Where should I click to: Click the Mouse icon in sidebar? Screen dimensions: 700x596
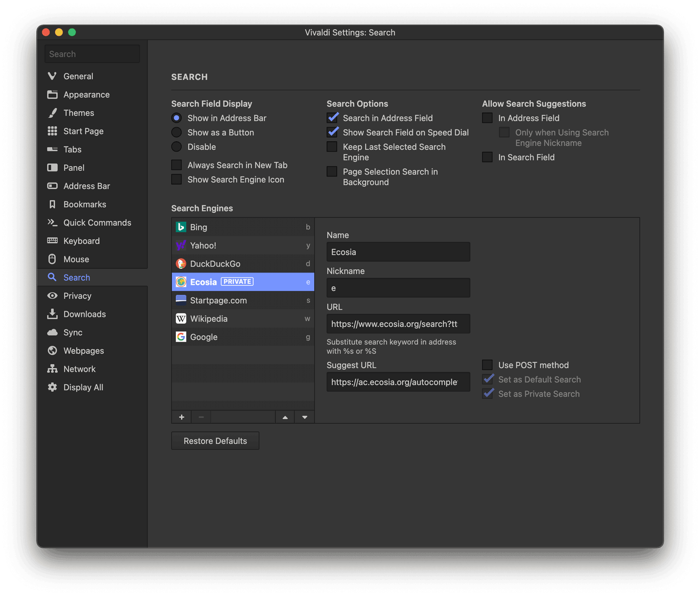52,259
